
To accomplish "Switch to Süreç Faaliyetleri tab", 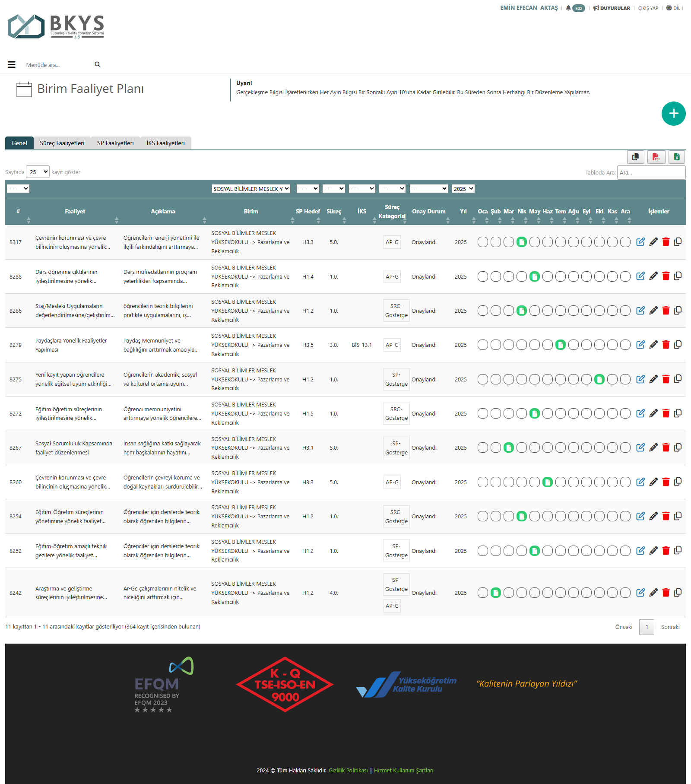I will pos(62,143).
